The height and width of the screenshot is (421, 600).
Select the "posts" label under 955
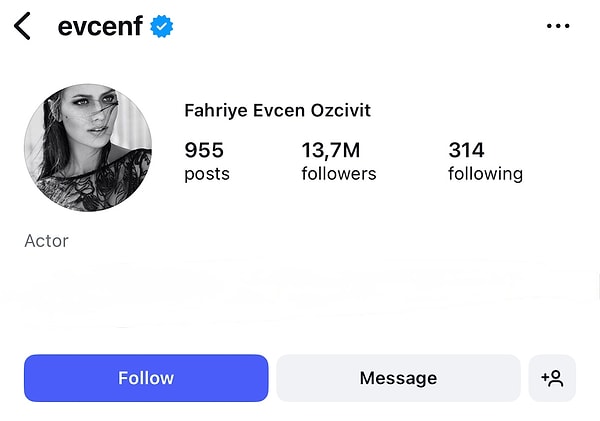click(207, 174)
